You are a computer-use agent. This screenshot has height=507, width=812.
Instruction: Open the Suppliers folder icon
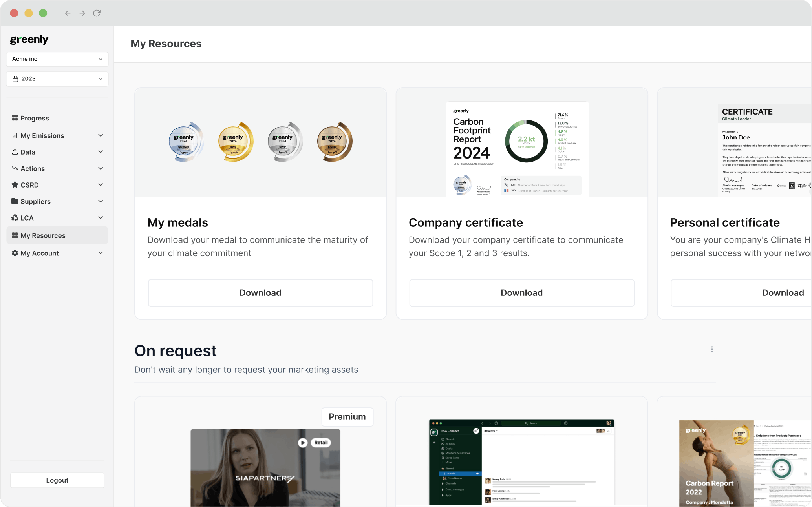pos(15,201)
